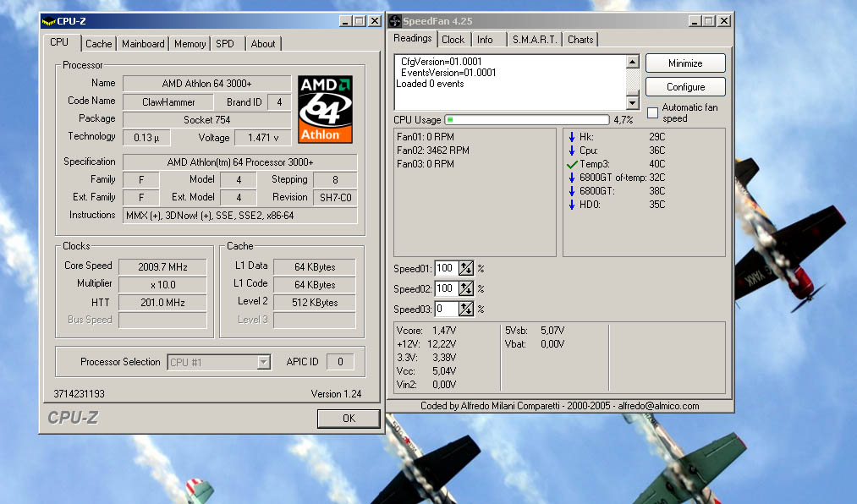Click the Specification field in CPU-Z
Screen dimensions: 857x504
pos(240,162)
